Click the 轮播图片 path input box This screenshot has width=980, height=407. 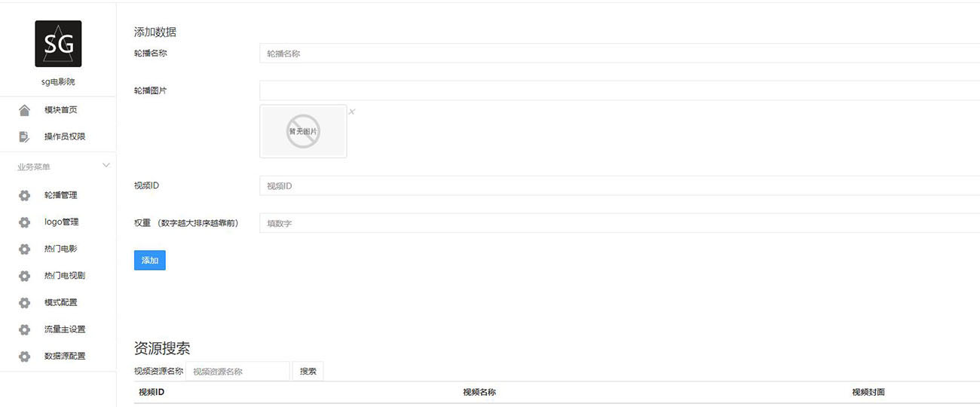[x=618, y=90]
